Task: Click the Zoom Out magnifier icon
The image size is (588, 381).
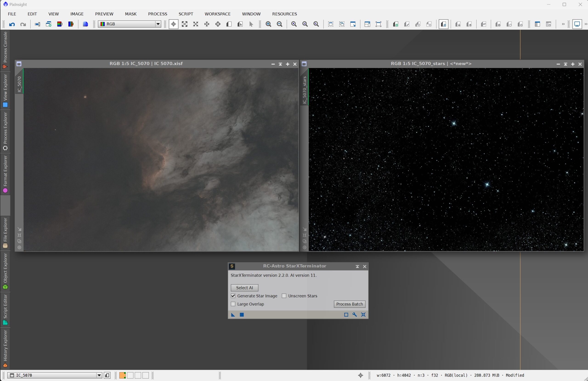Action: point(280,24)
